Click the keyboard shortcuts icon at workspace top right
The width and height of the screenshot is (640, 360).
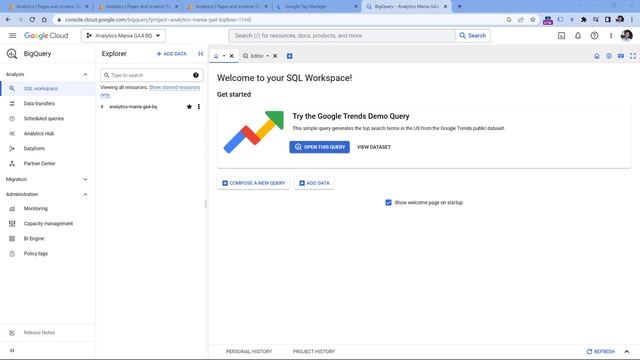[x=621, y=56]
